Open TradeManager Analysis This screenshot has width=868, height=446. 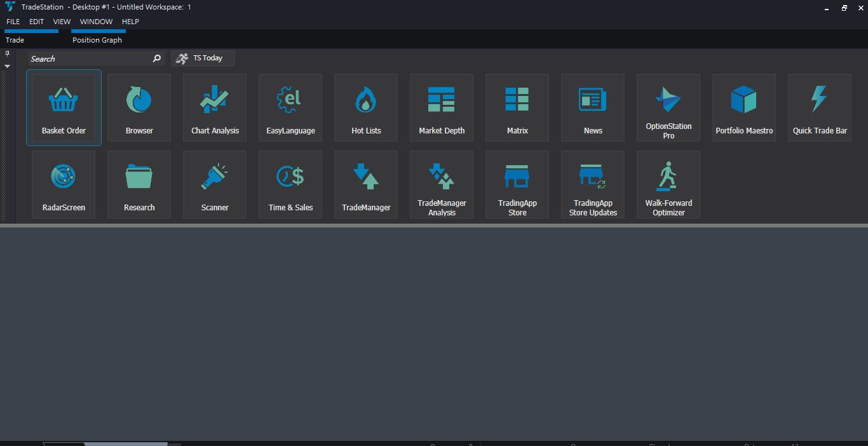pos(442,185)
